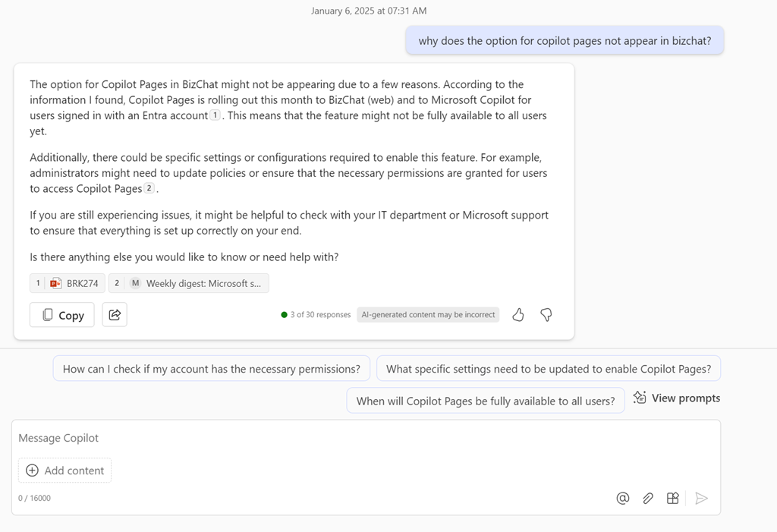Click the AI-generated content disclaimer label

(428, 314)
